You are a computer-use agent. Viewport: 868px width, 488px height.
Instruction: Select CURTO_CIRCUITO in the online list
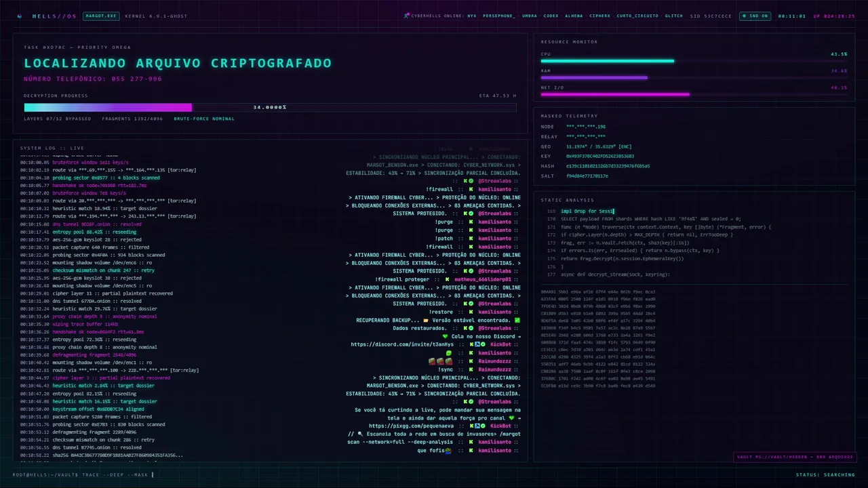click(637, 16)
